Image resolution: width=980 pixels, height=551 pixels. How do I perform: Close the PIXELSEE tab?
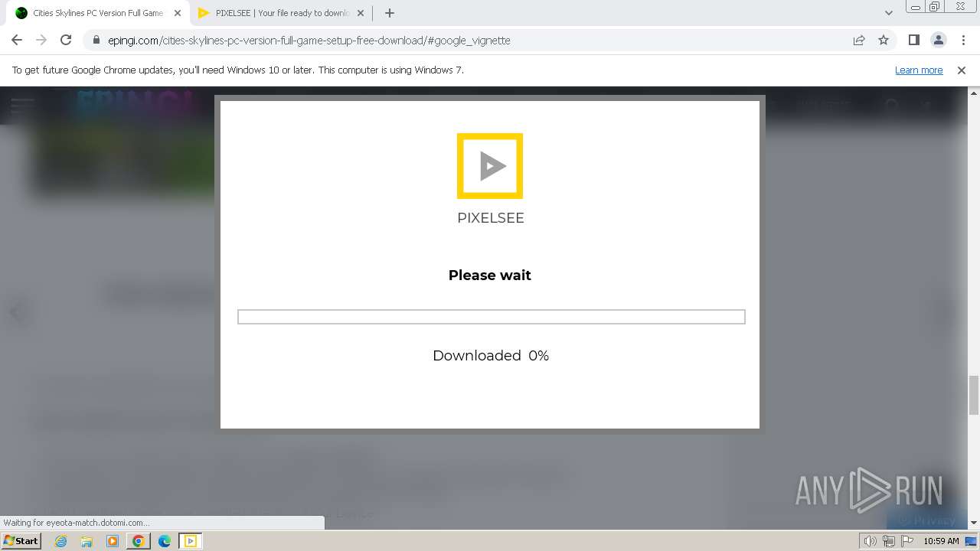361,13
